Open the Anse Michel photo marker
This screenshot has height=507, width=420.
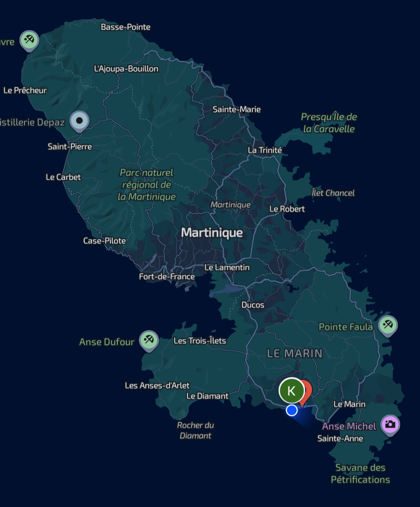(390, 424)
